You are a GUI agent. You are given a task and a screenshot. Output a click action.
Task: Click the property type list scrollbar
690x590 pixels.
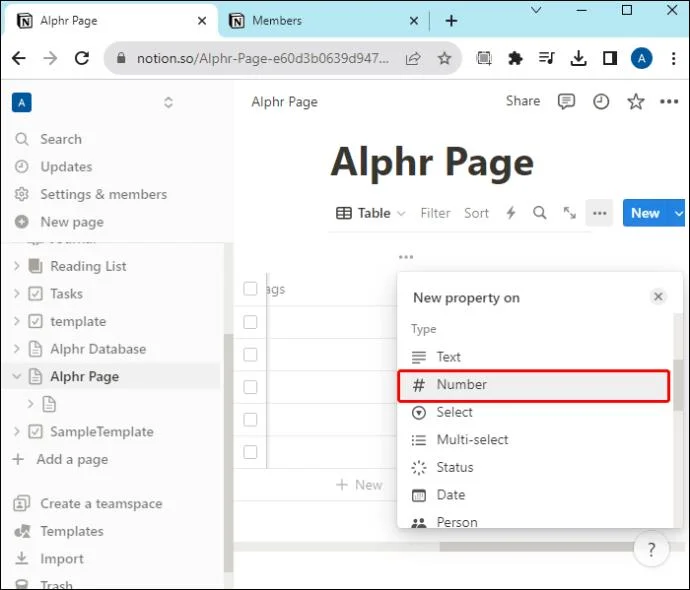678,385
